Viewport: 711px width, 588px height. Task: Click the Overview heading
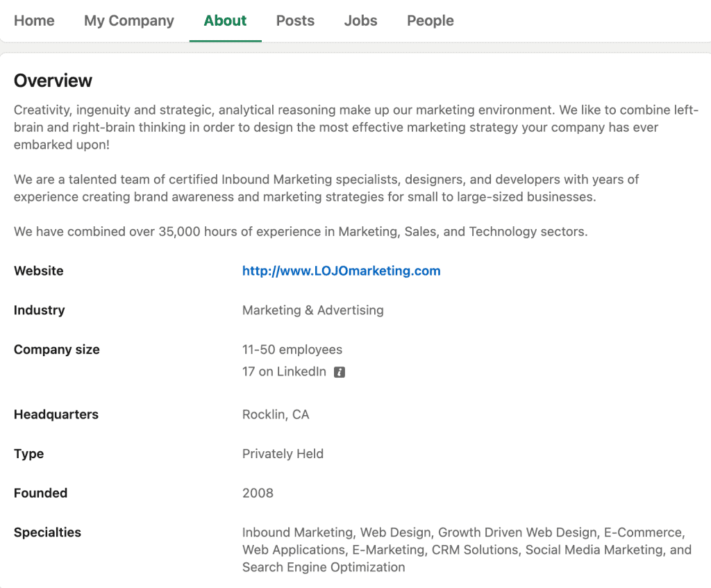click(53, 81)
